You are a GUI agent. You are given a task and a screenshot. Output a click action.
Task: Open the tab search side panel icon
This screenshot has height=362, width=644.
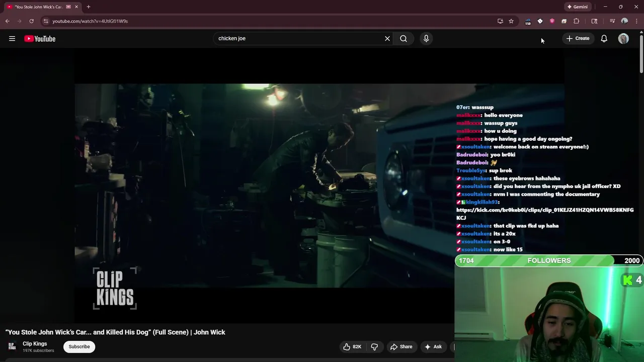click(x=594, y=21)
